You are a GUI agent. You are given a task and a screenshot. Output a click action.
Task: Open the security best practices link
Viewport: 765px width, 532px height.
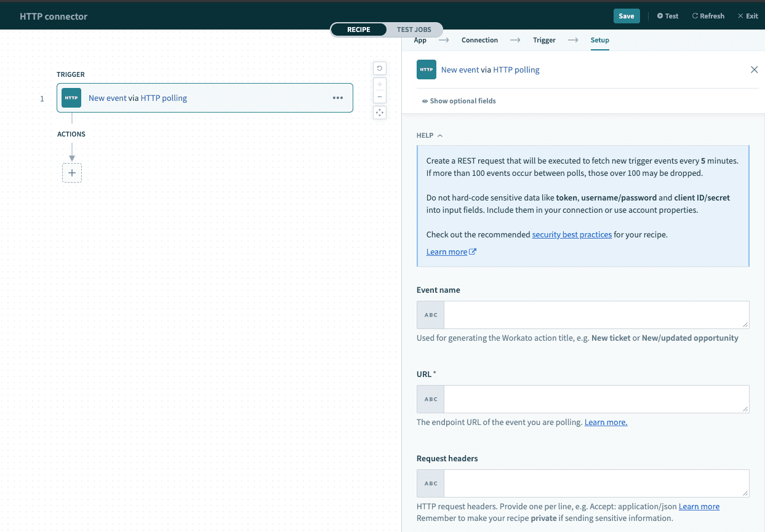coord(572,234)
